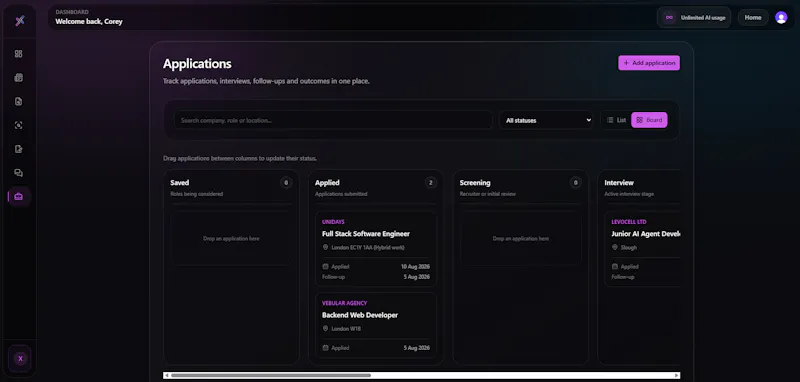
Task: Click the 10 Aug 2026 applied date
Action: [415, 266]
